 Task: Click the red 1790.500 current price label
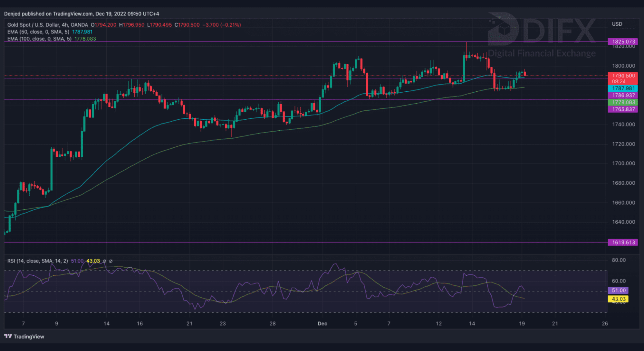[x=623, y=76]
